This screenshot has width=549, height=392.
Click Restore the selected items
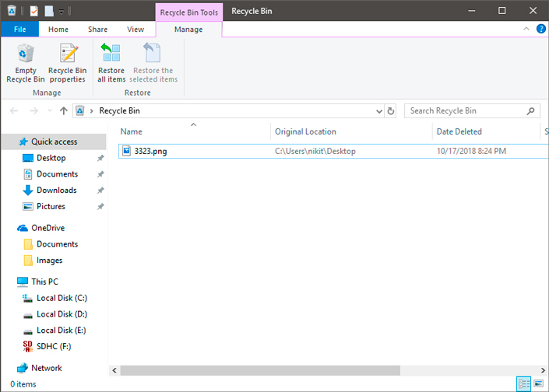pos(153,63)
